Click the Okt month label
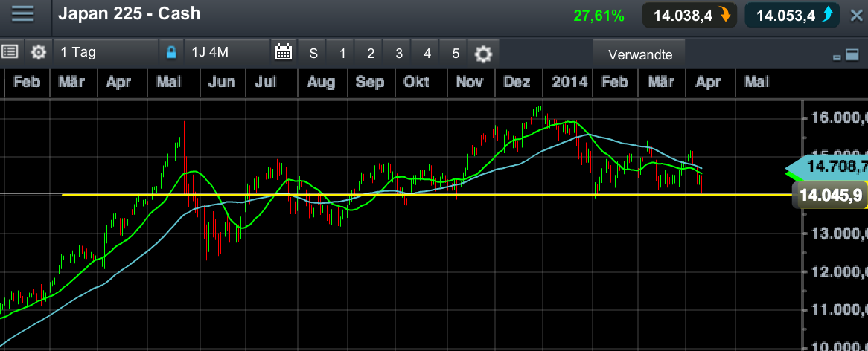The image size is (868, 351). pos(416,83)
